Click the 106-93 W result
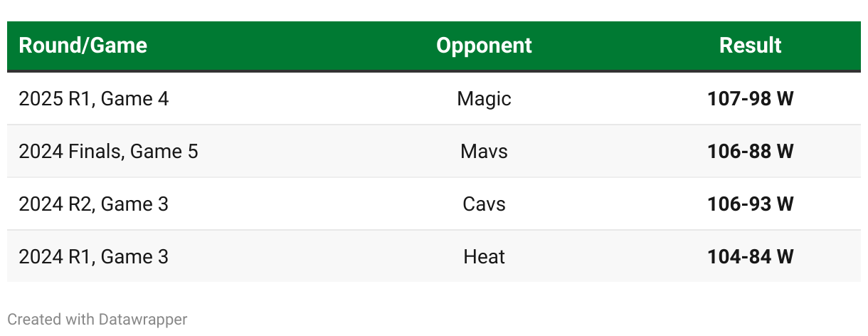 click(750, 204)
